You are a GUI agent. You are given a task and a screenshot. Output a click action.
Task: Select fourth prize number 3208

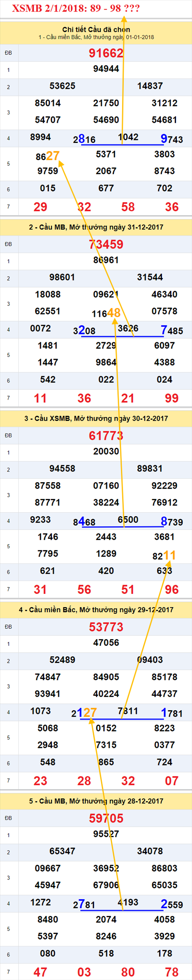tap(84, 331)
